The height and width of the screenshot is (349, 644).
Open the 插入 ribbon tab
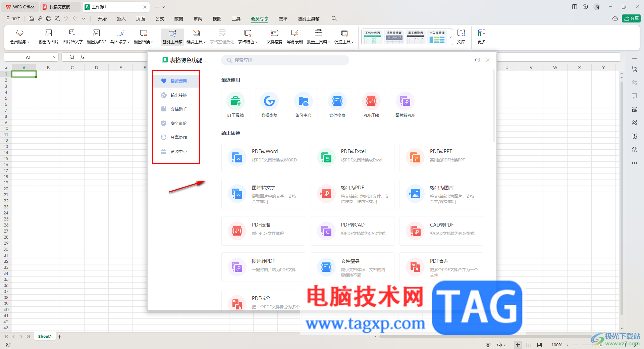click(x=121, y=19)
